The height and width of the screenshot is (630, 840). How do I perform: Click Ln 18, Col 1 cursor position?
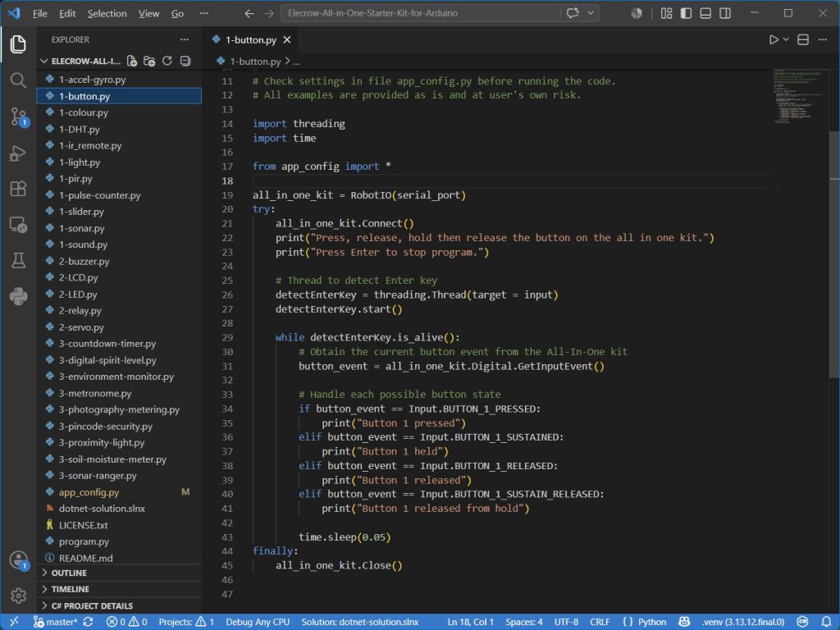[470, 622]
